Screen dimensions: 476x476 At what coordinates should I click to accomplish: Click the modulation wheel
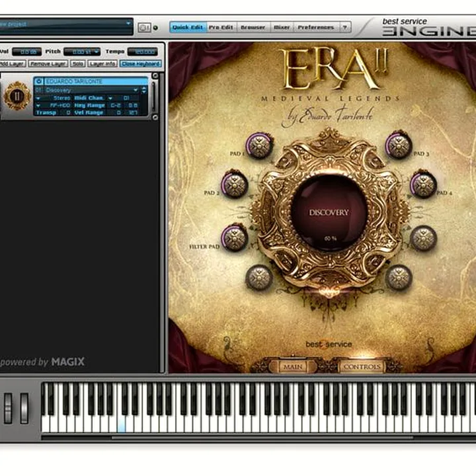click(24, 409)
